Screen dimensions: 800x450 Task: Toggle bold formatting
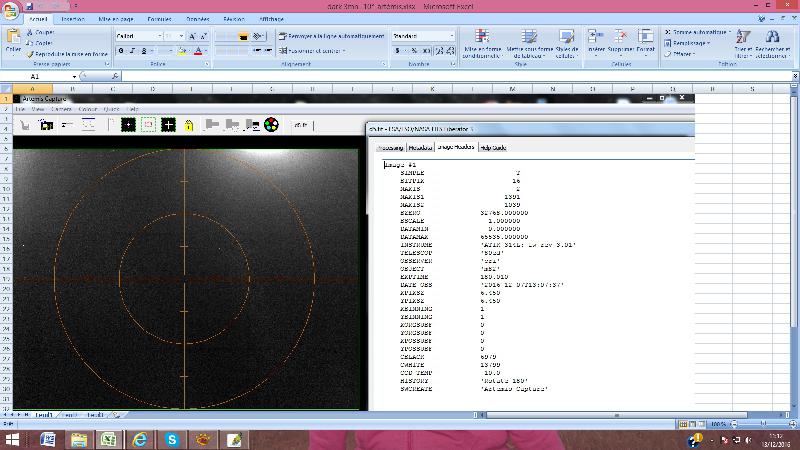coord(121,51)
